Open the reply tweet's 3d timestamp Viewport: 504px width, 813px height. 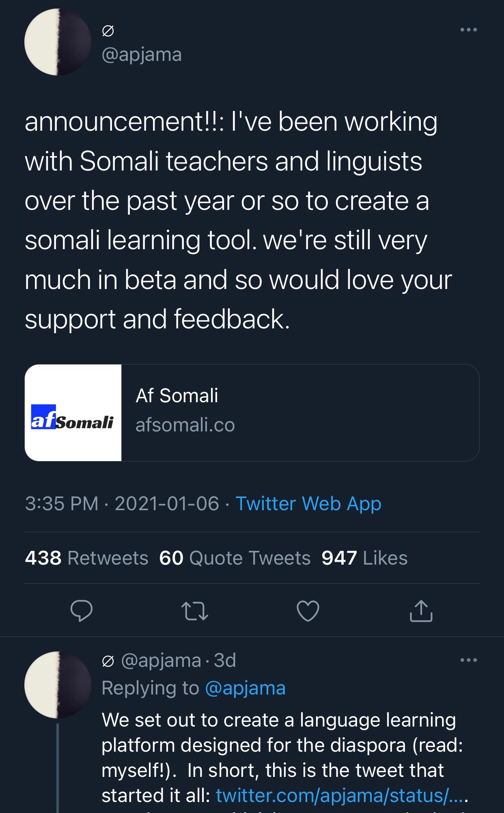[225, 660]
